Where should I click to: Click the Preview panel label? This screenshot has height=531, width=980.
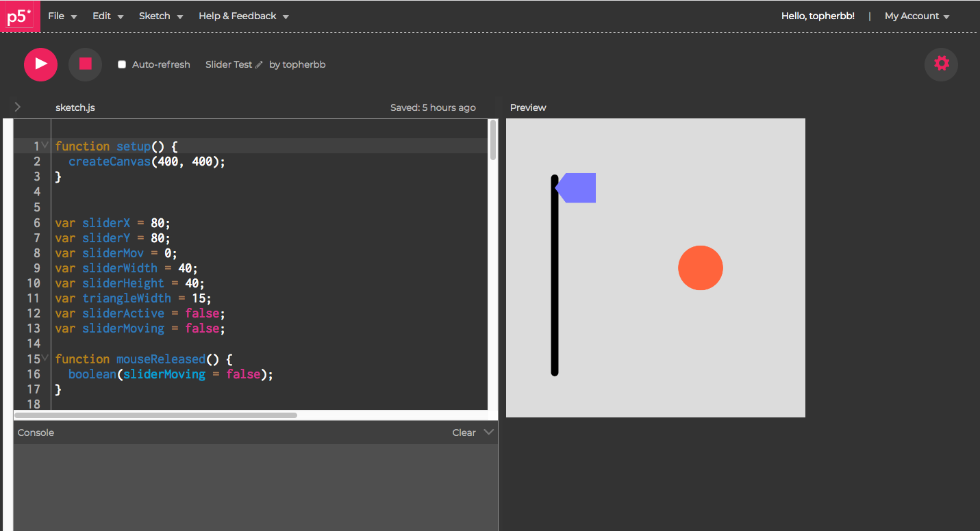528,107
